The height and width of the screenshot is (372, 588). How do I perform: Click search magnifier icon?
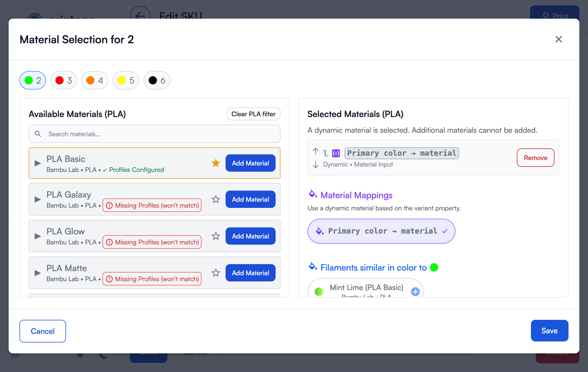(x=38, y=134)
